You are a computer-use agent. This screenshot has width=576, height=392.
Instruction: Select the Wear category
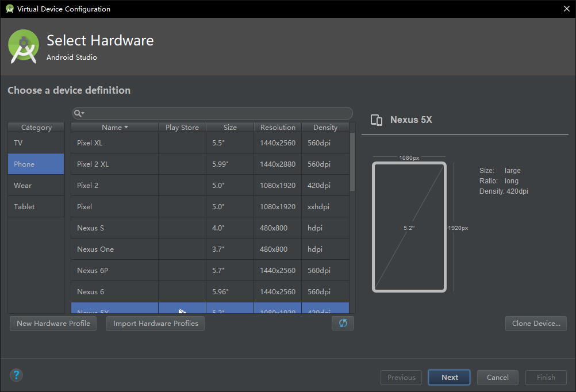click(36, 186)
